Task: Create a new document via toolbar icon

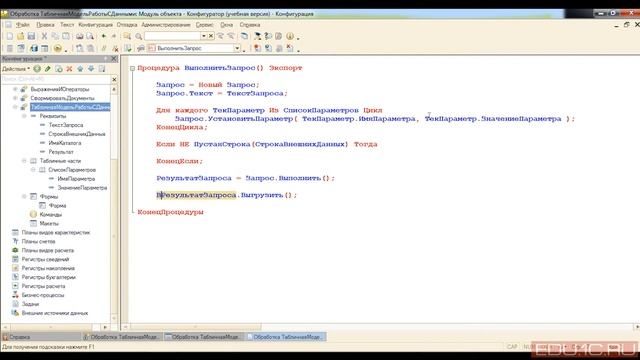Action: tap(10, 36)
